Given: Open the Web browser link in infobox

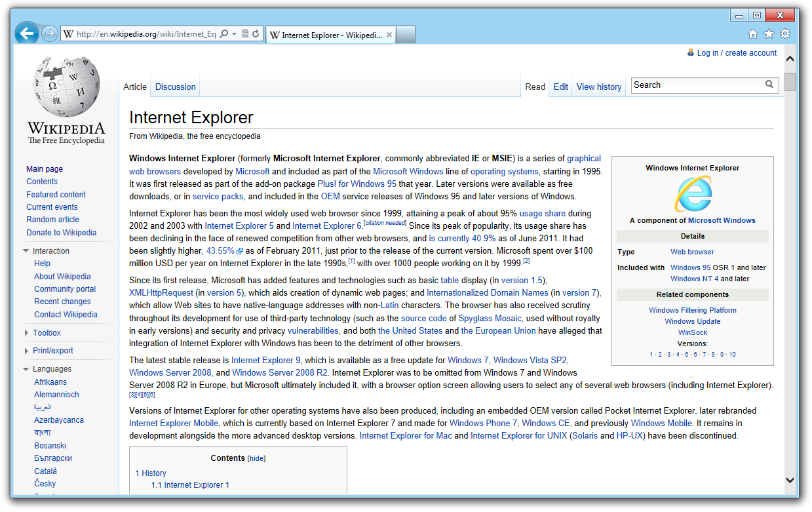Looking at the screenshot, I should coord(692,252).
